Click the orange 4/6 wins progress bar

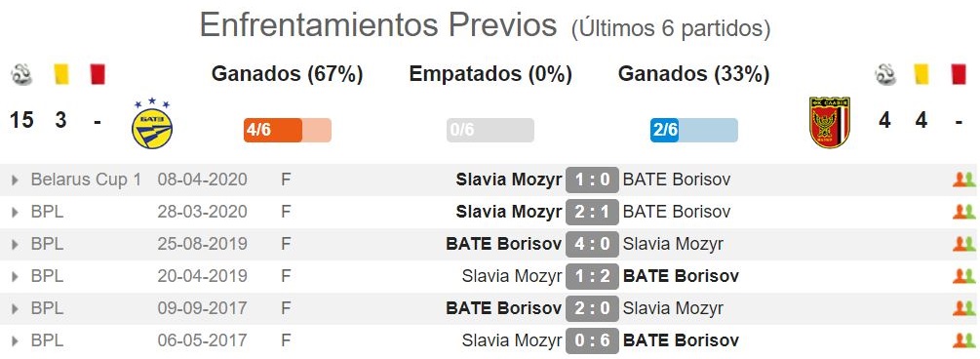tap(288, 130)
